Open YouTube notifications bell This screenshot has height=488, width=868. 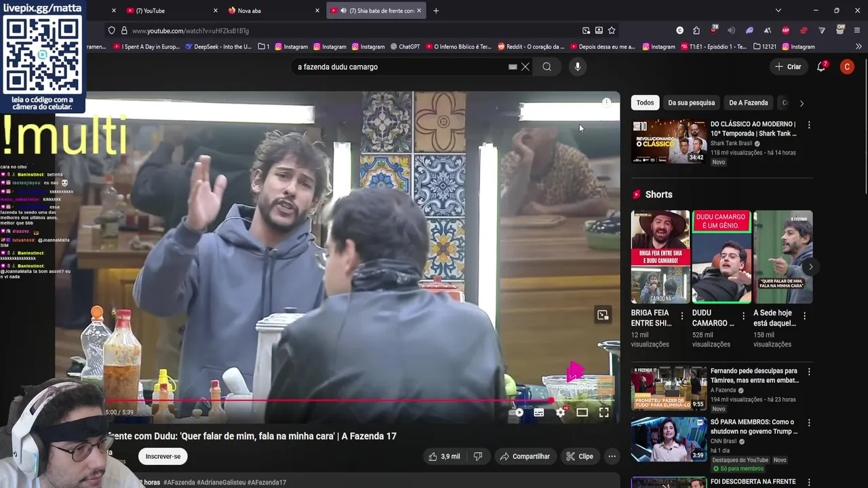coord(821,66)
